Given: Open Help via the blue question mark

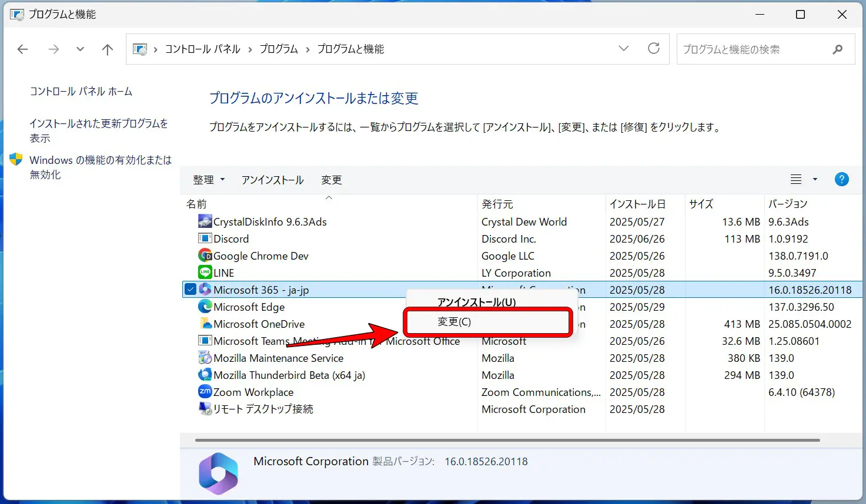Looking at the screenshot, I should [841, 179].
